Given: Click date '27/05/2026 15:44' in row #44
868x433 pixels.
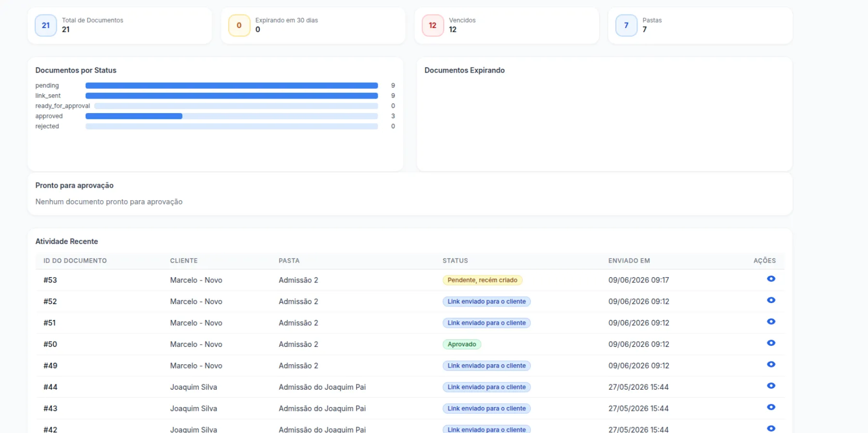Looking at the screenshot, I should tap(638, 387).
